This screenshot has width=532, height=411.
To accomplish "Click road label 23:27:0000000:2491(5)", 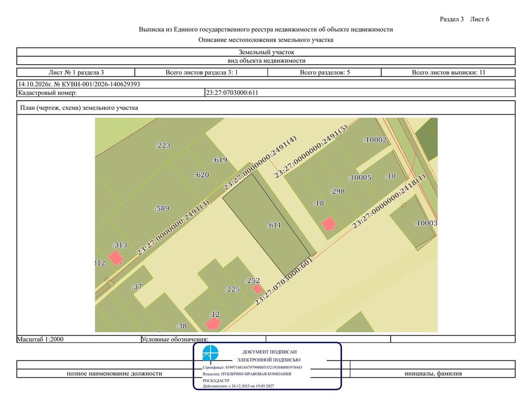I will (x=311, y=152).
